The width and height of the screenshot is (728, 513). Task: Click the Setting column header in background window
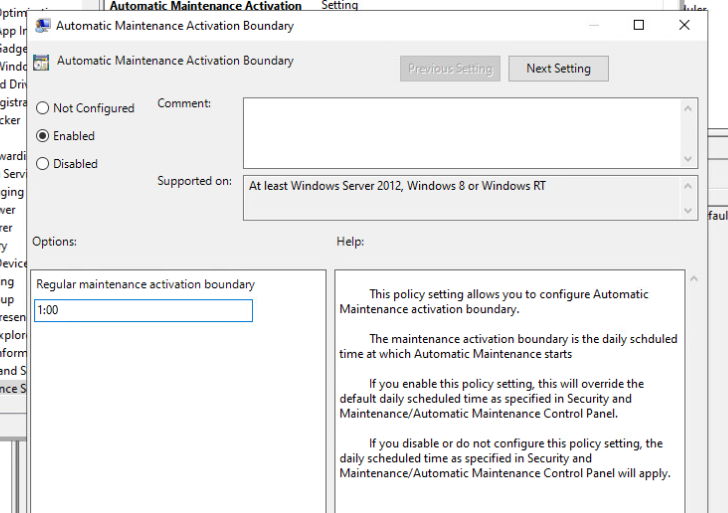click(x=339, y=5)
